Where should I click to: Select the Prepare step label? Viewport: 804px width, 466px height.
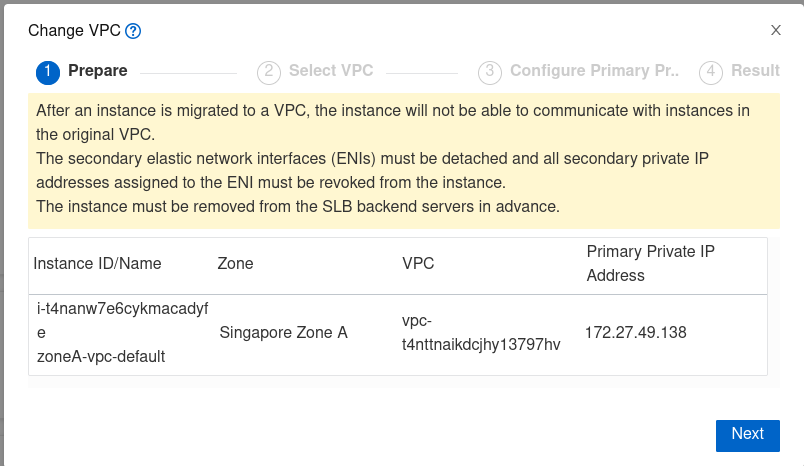point(98,71)
